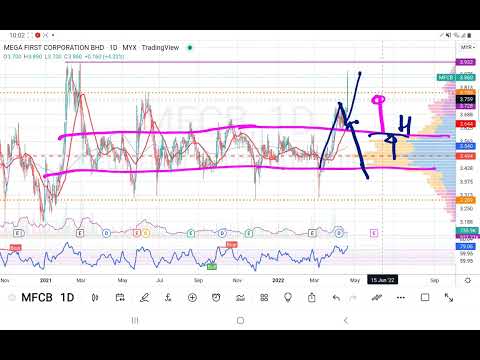Tap the red recording indicator in status bar
Viewport: 480px width, 360px height.
[x=38, y=35]
